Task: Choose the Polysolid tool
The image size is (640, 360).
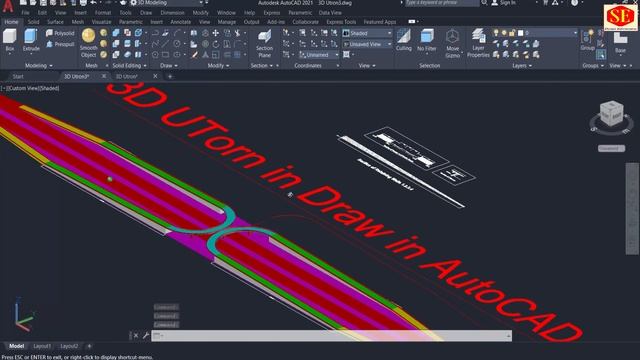Action: point(60,33)
